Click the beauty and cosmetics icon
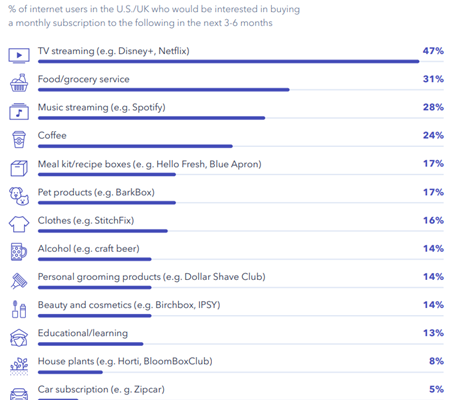Image resolution: width=459 pixels, height=400 pixels. [x=19, y=309]
